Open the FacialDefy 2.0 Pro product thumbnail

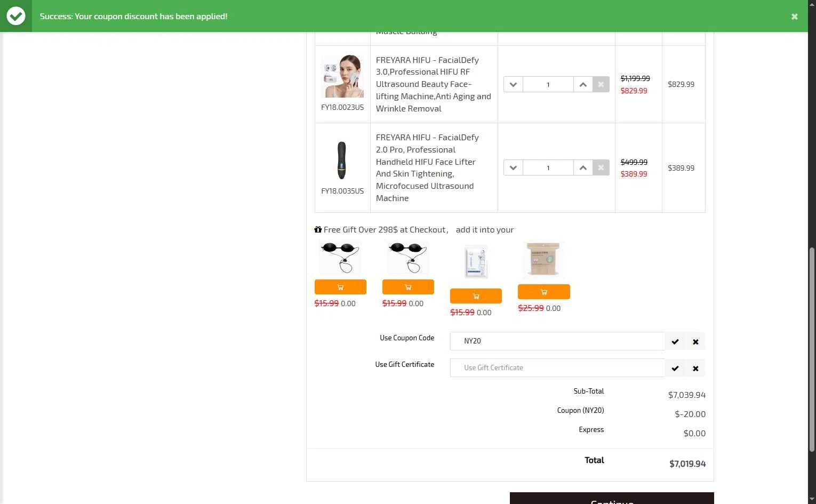[342, 160]
